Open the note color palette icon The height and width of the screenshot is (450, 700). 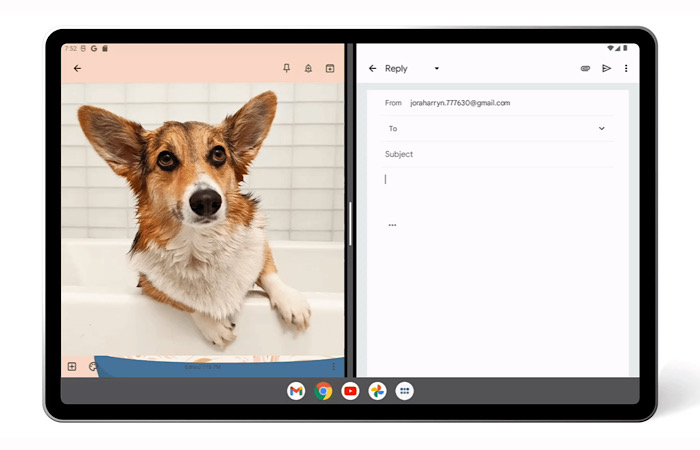click(x=92, y=367)
